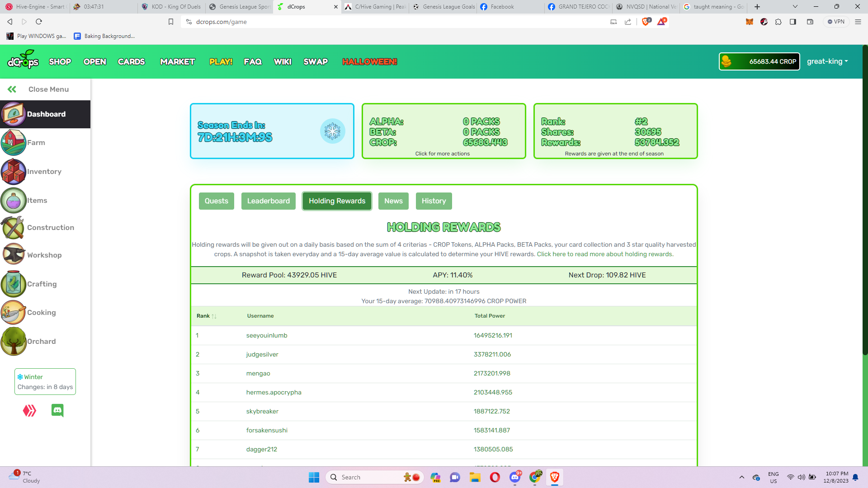Open OPEN in top navigation
The height and width of the screenshot is (488, 868).
click(x=95, y=61)
